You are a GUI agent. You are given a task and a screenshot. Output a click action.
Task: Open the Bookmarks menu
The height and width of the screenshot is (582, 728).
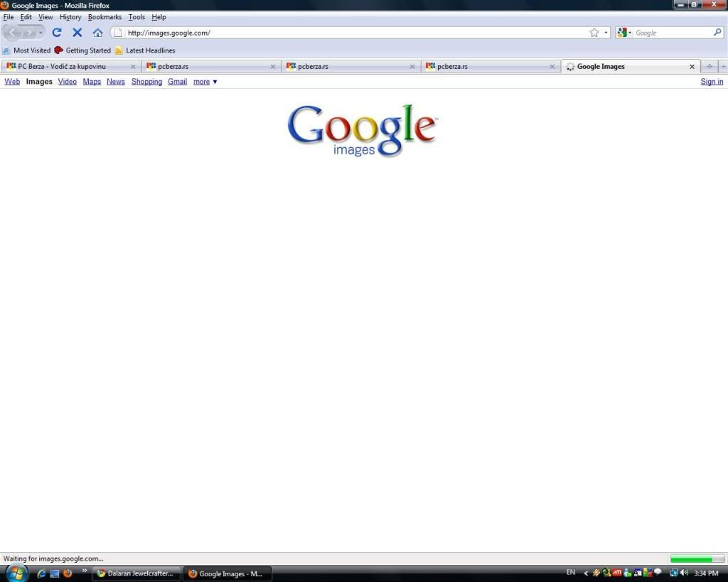point(105,17)
